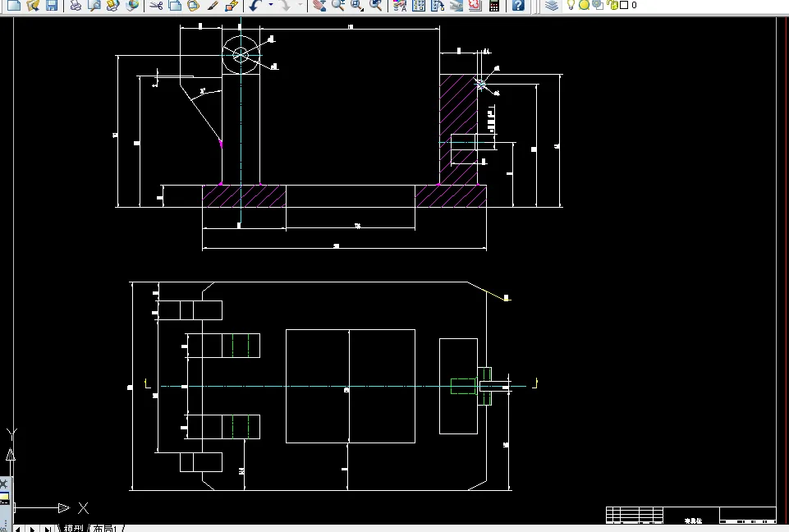Open the Markup Set Manager icon

475,6
